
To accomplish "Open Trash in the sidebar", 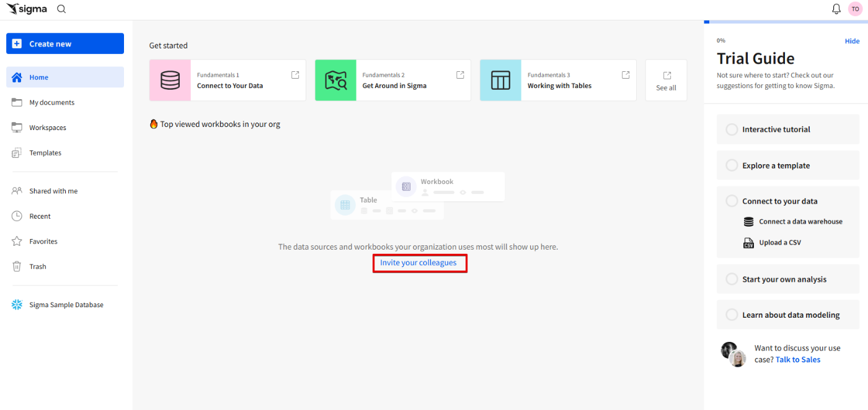I will click(65, 266).
